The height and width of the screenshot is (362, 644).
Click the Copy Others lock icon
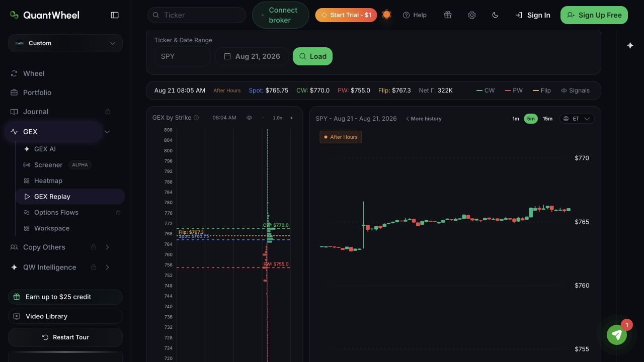click(x=94, y=247)
